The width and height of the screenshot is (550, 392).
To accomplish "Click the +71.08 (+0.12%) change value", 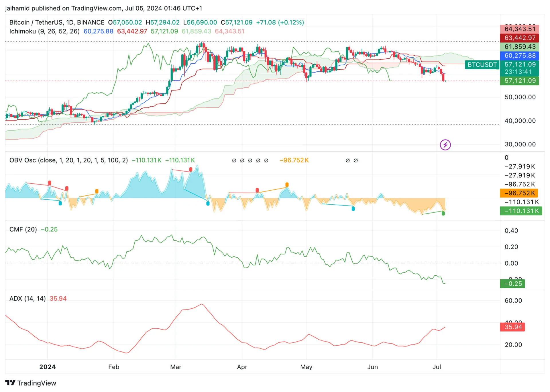I will [280, 22].
